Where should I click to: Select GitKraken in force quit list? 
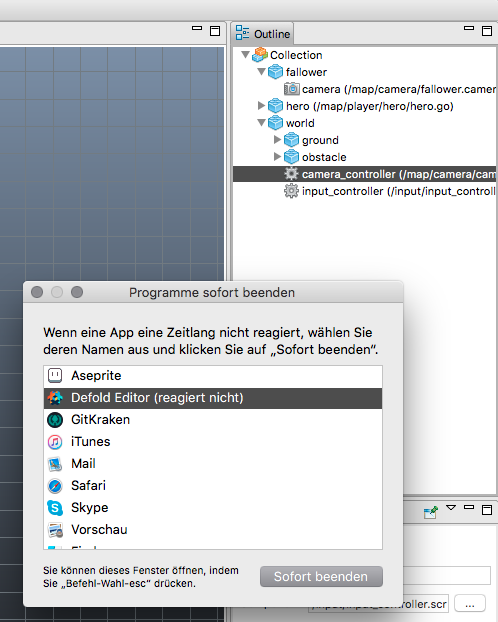coord(213,419)
